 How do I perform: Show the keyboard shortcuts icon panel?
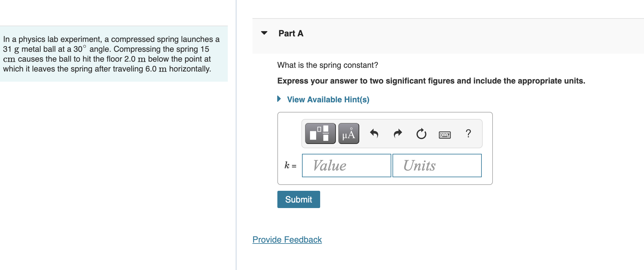coord(445,135)
